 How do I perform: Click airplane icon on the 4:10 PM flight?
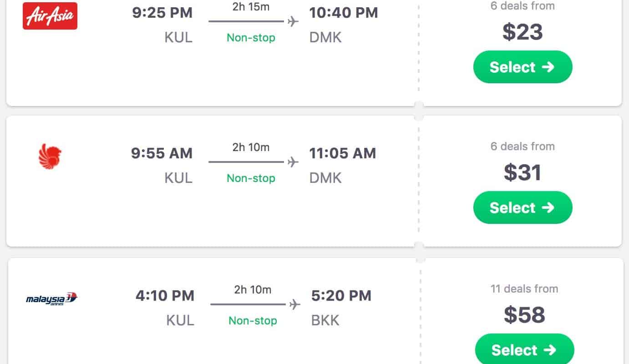tap(295, 304)
